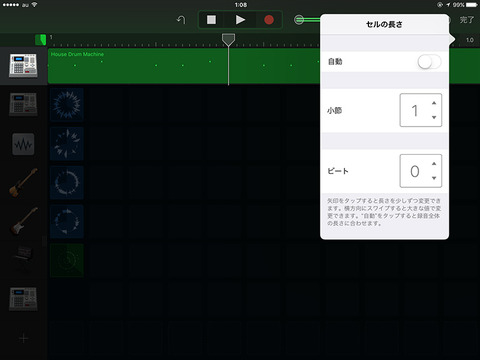The height and width of the screenshot is (360, 480).
Task: Select the bottom drum machine track icon
Action: [x=23, y=299]
